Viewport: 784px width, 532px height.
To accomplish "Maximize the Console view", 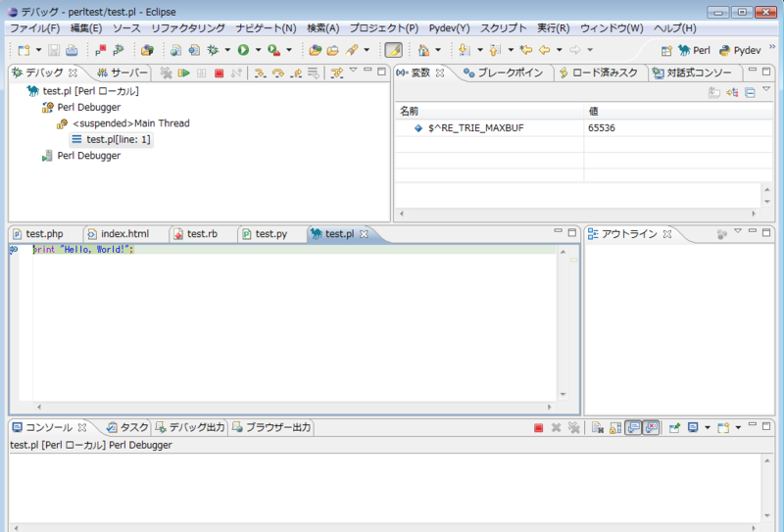I will click(766, 426).
